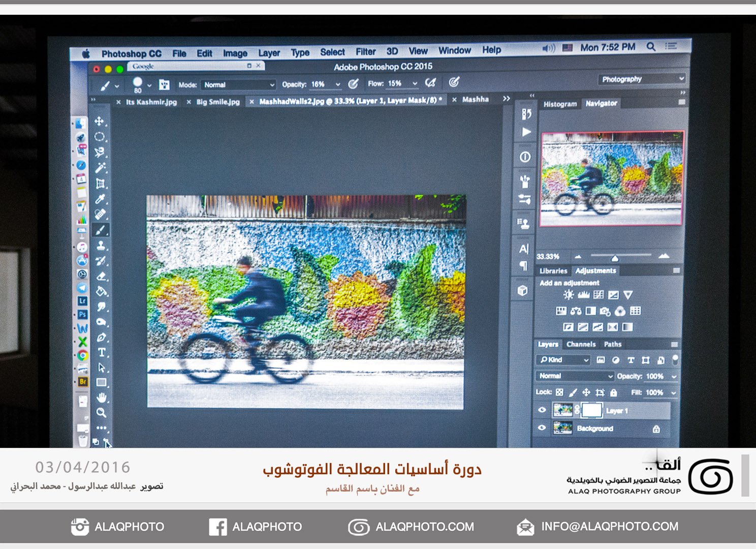Hide the Background layer eye icon
This screenshot has width=756, height=549.
coord(542,428)
